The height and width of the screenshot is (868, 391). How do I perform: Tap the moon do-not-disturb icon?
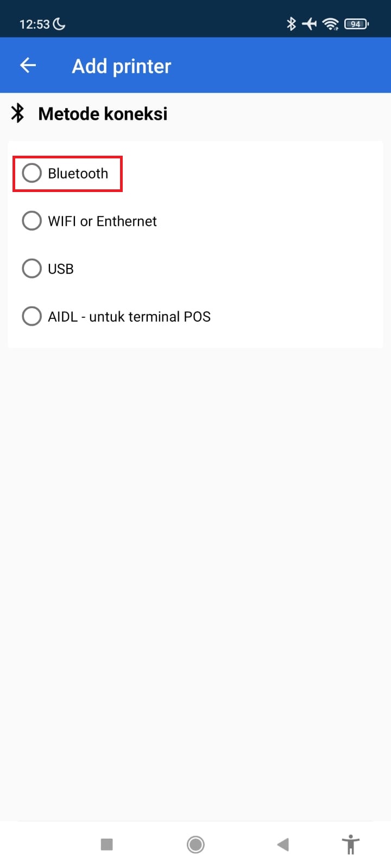[59, 24]
